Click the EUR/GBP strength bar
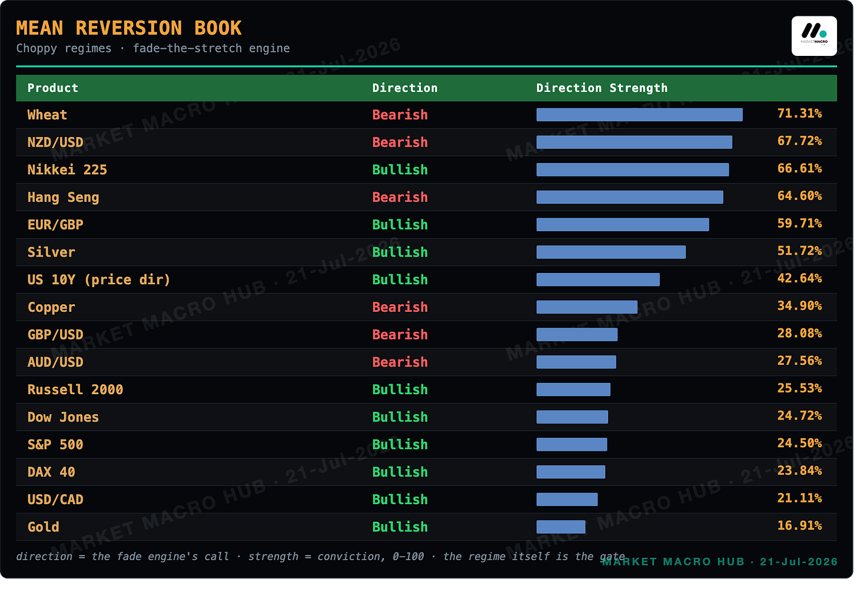 (x=623, y=225)
